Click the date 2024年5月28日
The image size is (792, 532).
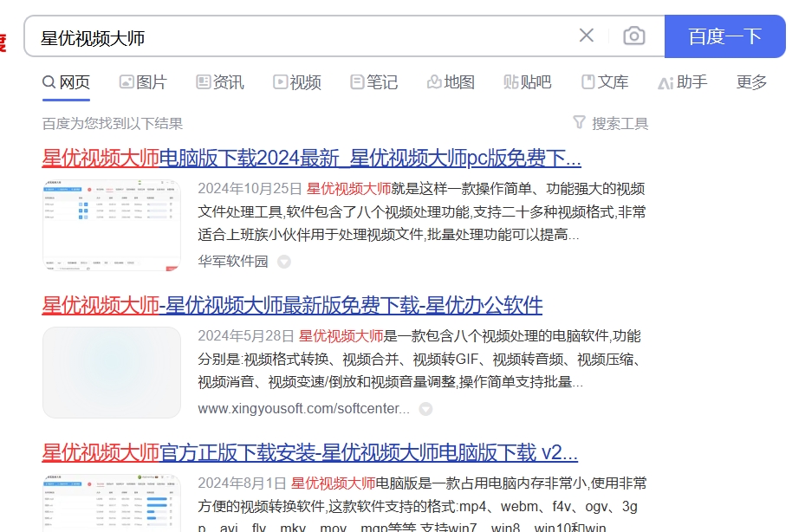tap(246, 335)
